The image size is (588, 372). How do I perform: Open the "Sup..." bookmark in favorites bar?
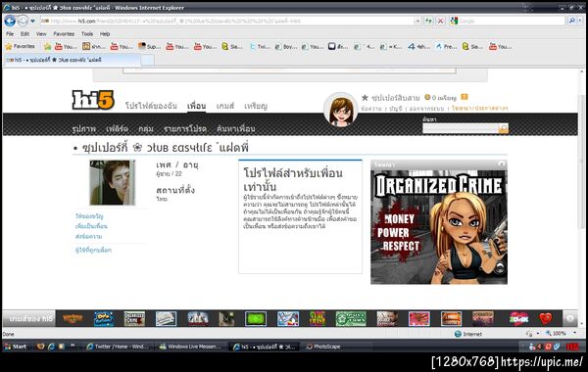pos(149,46)
